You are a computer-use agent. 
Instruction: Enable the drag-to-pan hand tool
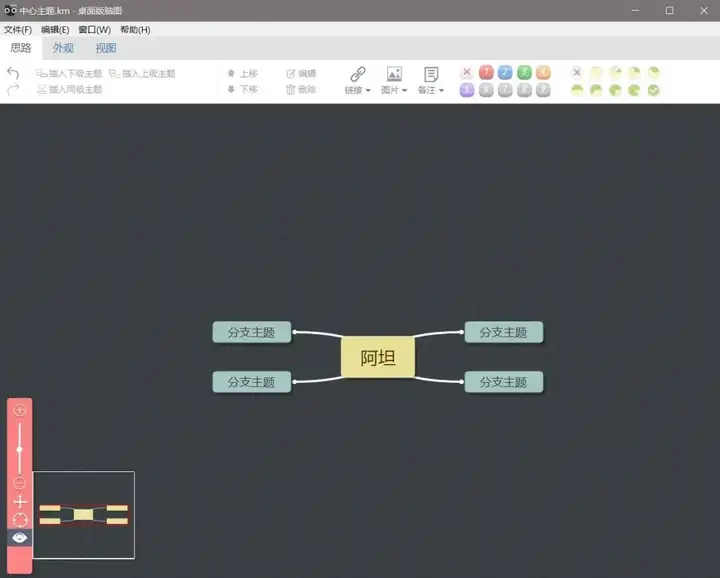(20, 502)
